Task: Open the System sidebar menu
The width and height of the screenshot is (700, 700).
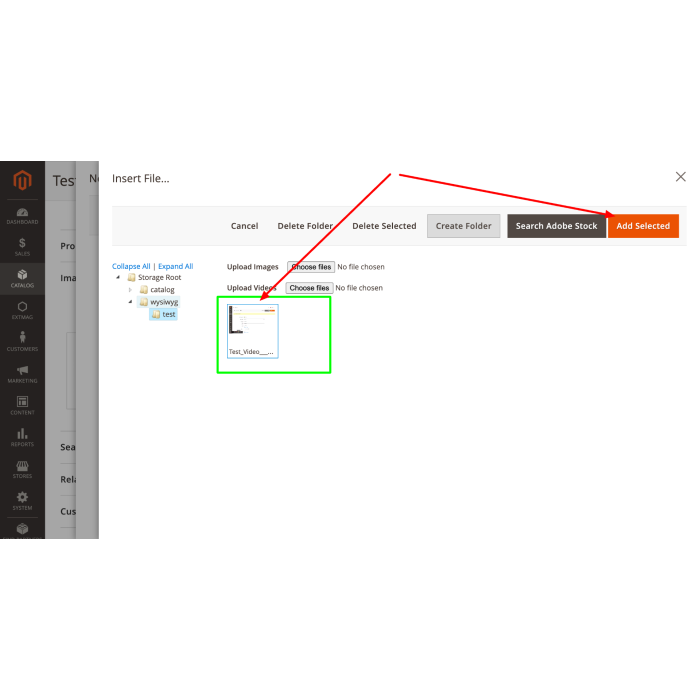Action: pos(22,501)
